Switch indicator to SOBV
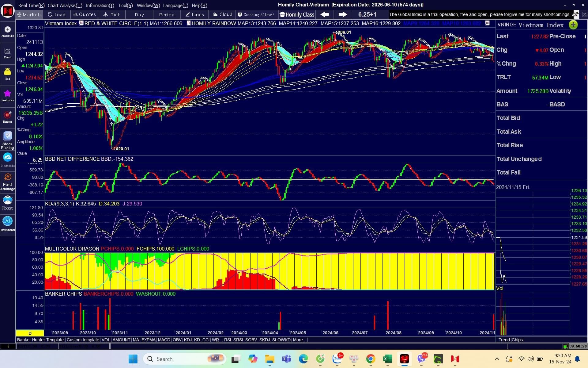The image size is (588, 368). click(251, 340)
